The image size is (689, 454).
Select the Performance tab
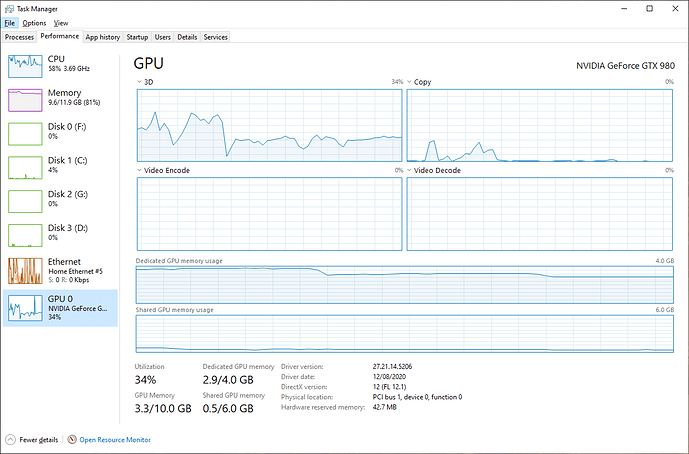pyautogui.click(x=60, y=36)
